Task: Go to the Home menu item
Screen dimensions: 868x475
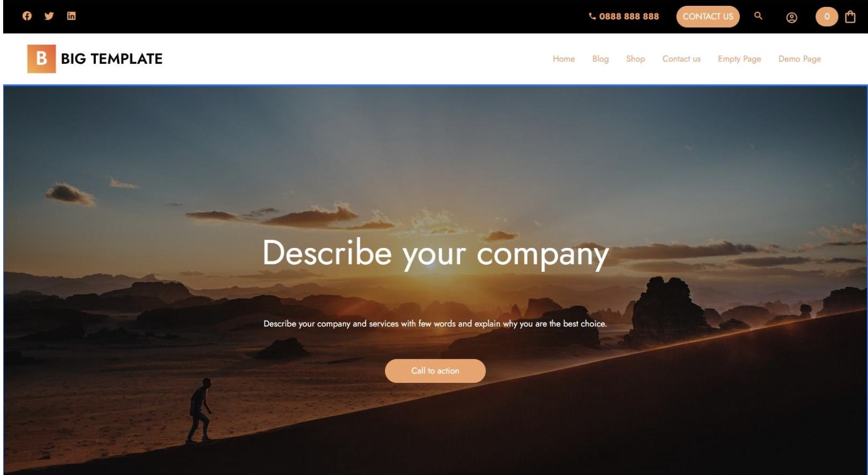Action: coord(564,59)
